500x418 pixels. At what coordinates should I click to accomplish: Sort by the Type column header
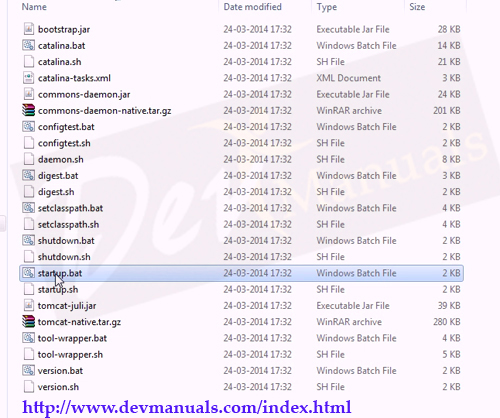(x=327, y=7)
